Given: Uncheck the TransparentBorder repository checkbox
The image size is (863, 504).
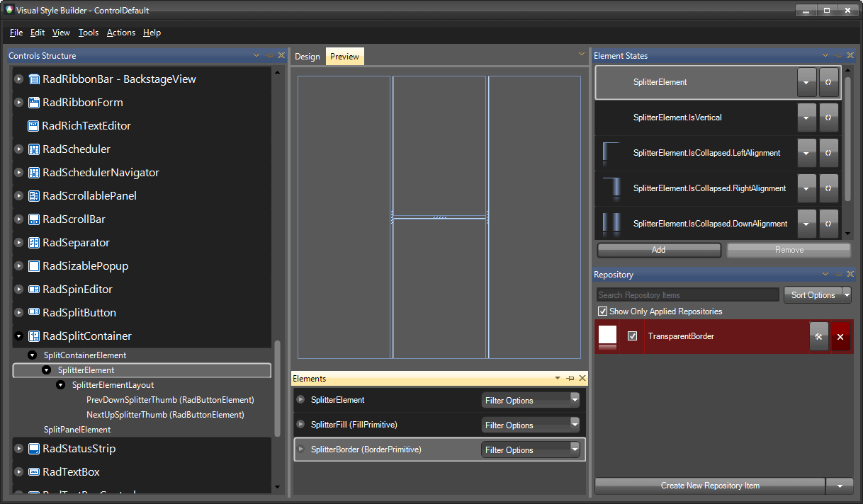Looking at the screenshot, I should [632, 336].
